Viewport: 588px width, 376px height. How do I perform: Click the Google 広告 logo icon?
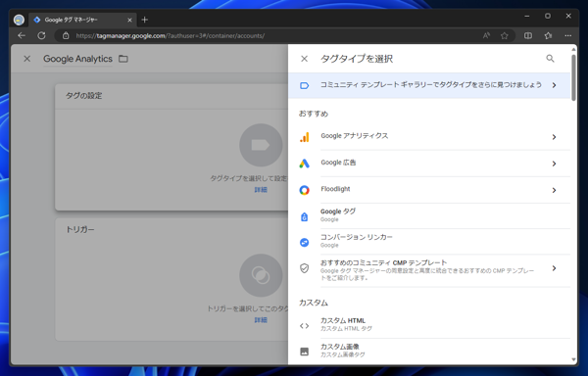(304, 164)
